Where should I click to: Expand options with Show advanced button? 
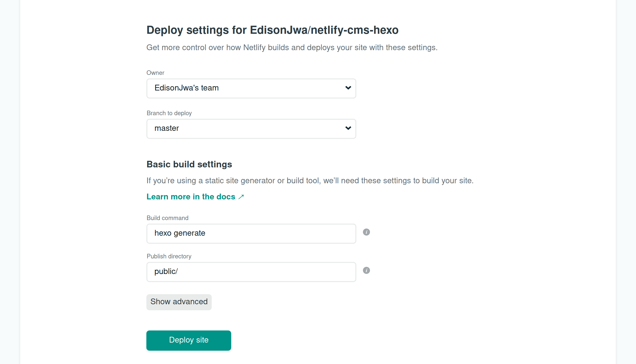coord(179,302)
